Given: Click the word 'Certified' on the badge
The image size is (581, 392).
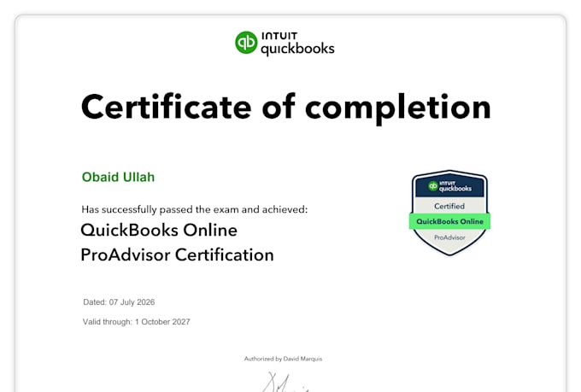Looking at the screenshot, I should (449, 206).
